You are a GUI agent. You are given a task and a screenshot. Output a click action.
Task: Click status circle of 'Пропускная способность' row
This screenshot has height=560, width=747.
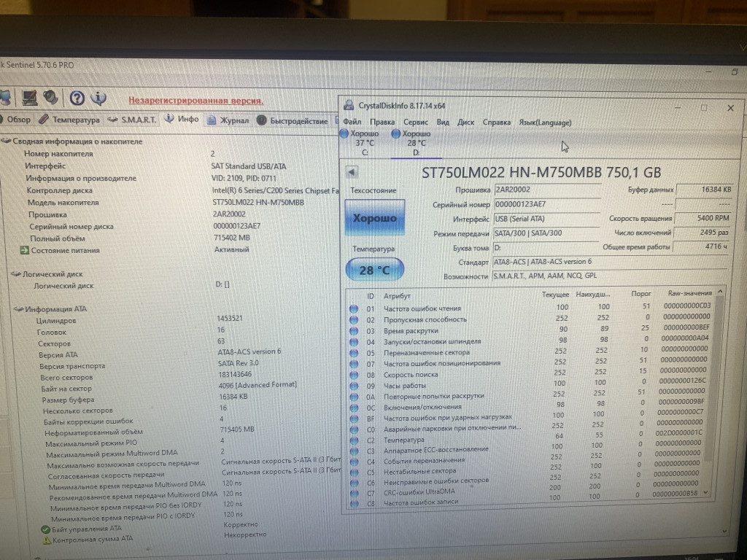(x=354, y=320)
